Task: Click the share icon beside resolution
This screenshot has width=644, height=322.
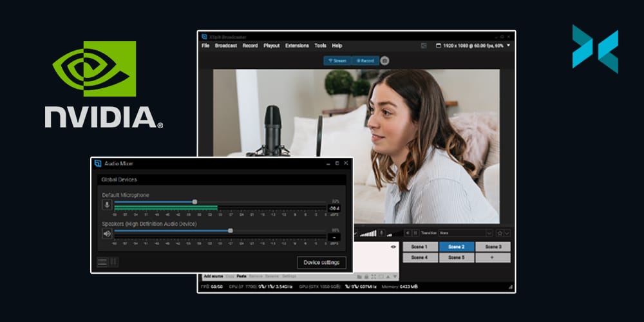Action: coord(424,46)
